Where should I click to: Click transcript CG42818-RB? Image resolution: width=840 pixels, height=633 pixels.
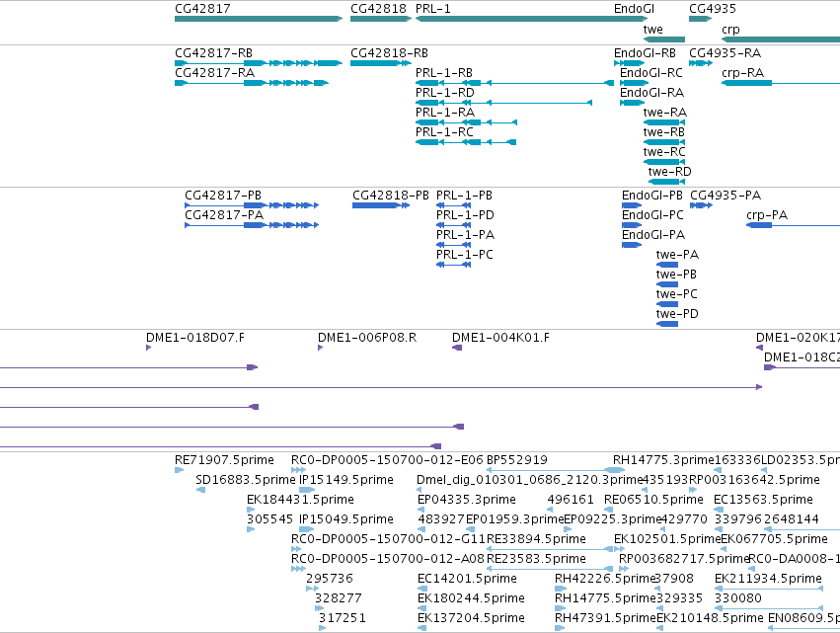380,63
